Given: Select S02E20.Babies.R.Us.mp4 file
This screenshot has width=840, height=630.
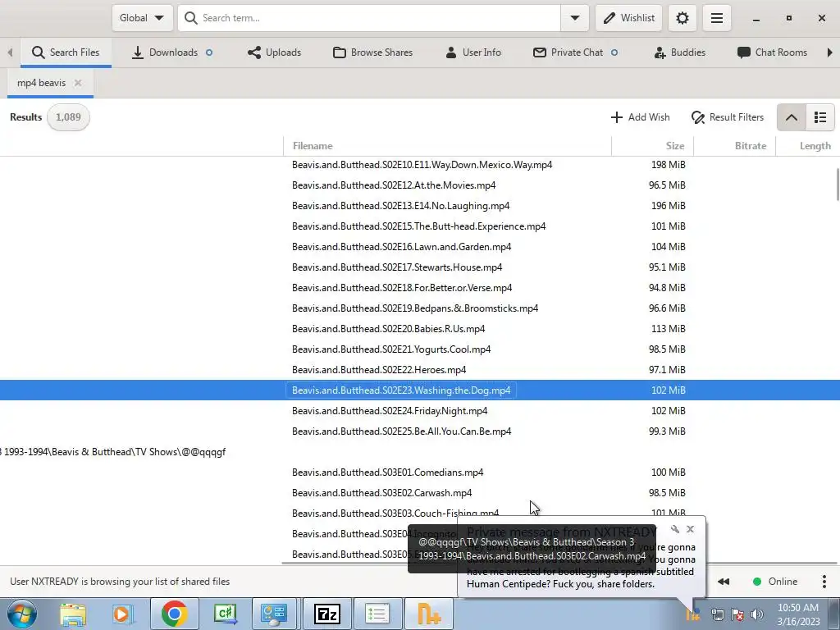Looking at the screenshot, I should [x=388, y=329].
